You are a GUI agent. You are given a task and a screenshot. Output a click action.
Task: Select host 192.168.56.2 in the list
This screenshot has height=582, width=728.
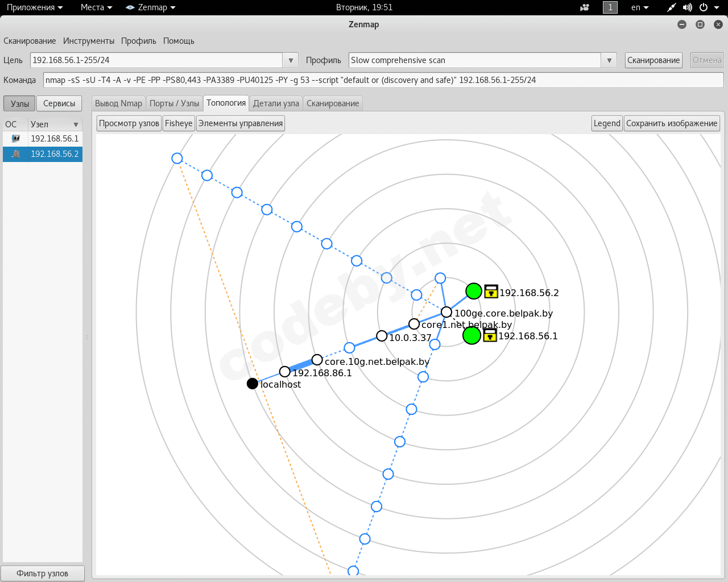(43, 154)
